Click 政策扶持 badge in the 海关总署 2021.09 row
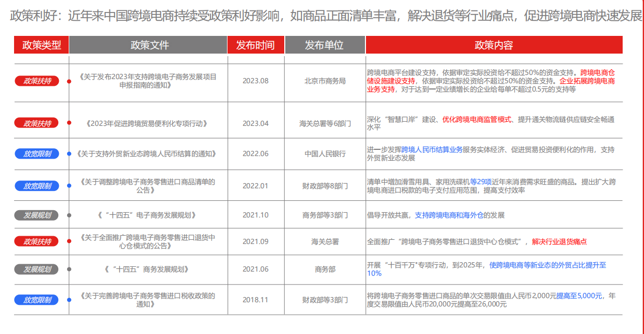644x334 pixels. [36, 241]
